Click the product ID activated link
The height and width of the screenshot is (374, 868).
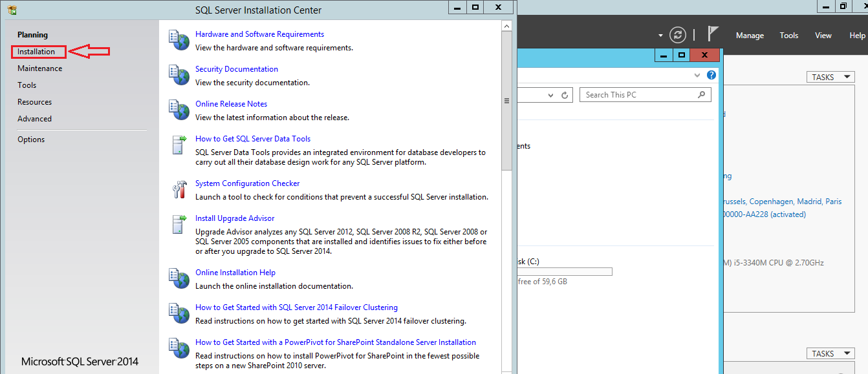pyautogui.click(x=764, y=214)
